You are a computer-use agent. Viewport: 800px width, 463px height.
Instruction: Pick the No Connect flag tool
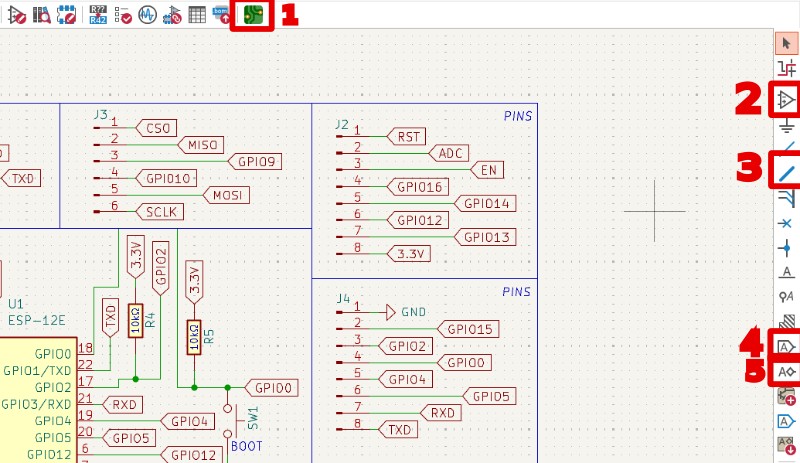click(786, 223)
